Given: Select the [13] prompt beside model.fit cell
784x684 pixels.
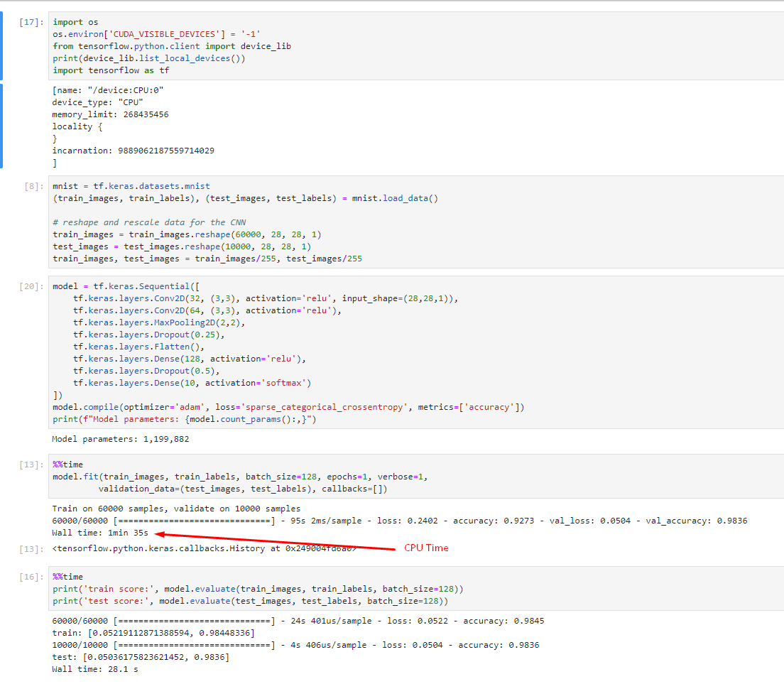Looking at the screenshot, I should click(31, 465).
